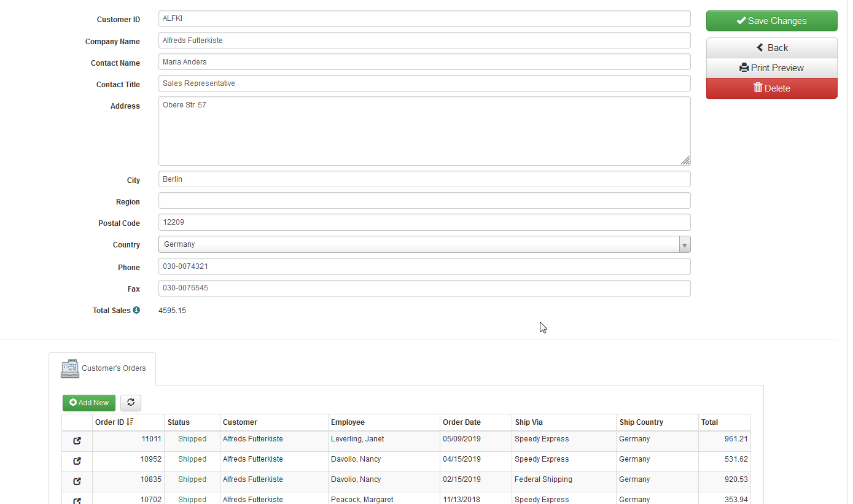
Task: Click order ID 10952 cell
Action: click(128, 462)
